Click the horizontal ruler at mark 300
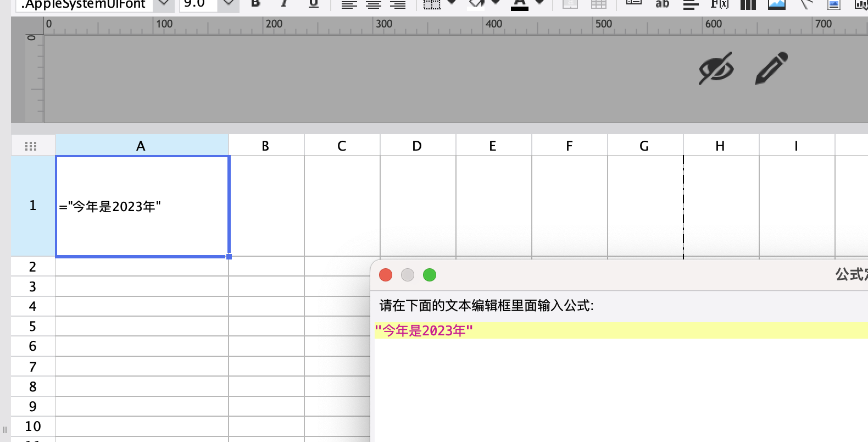Viewport: 868px width, 442px height. click(385, 24)
